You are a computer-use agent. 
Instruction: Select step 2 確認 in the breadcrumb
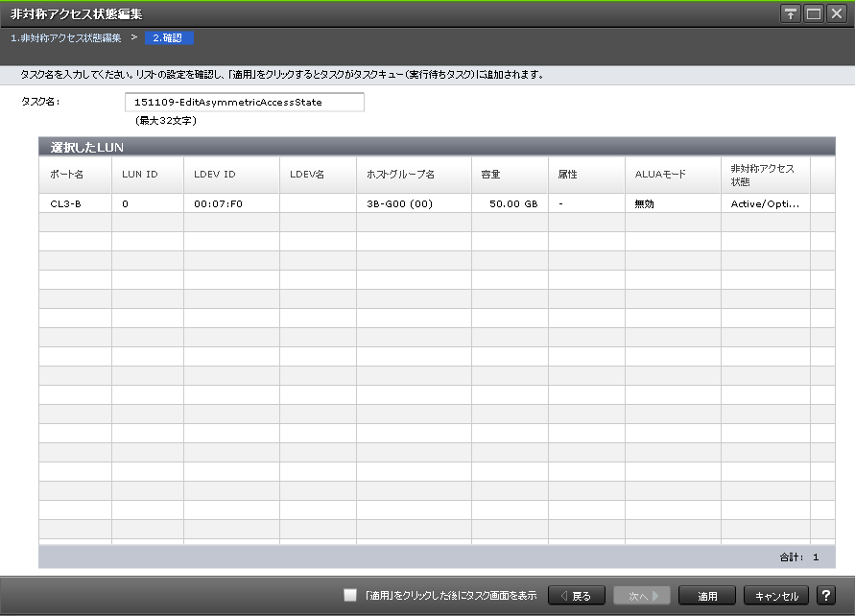170,38
